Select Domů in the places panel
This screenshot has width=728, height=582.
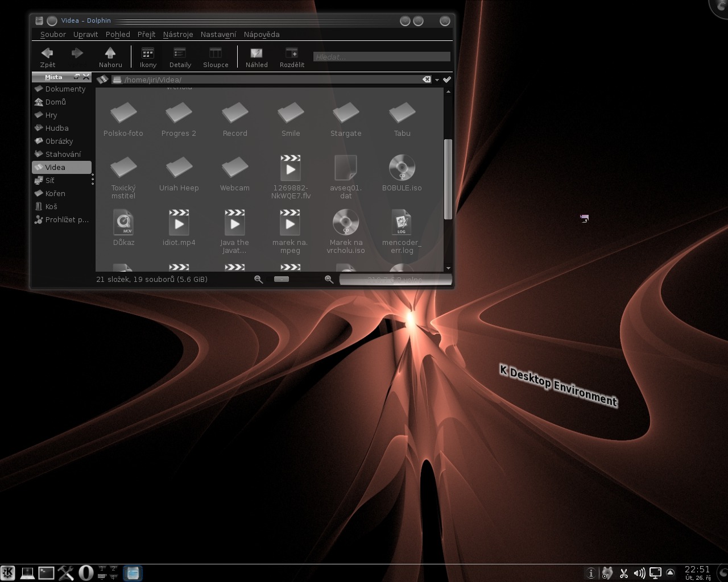61,102
